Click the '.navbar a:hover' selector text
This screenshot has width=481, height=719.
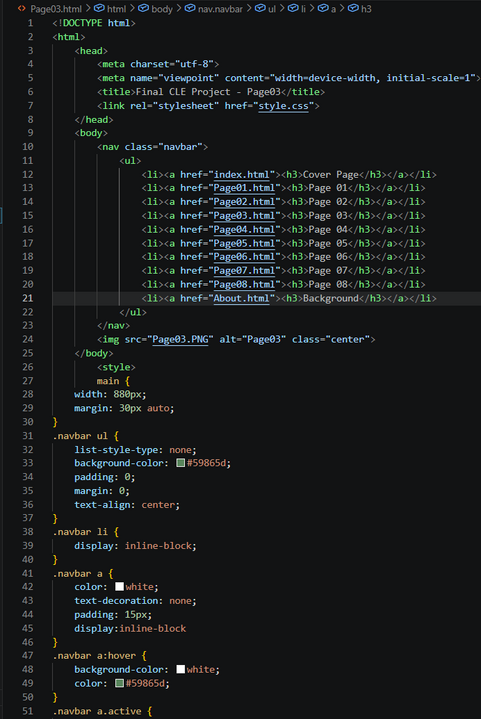[x=94, y=656]
